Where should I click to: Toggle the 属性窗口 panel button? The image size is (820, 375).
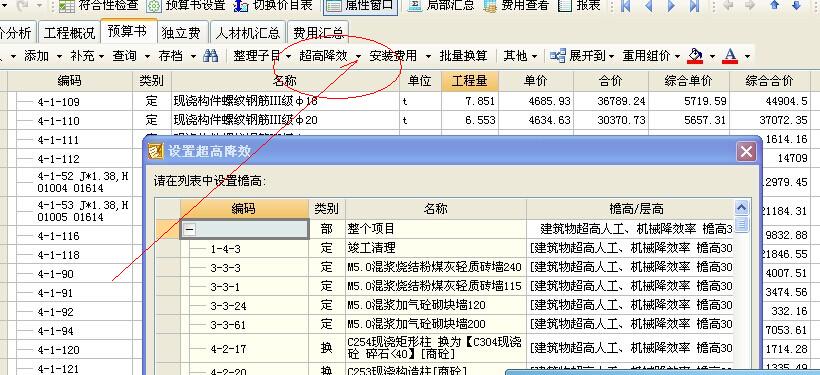(x=361, y=6)
